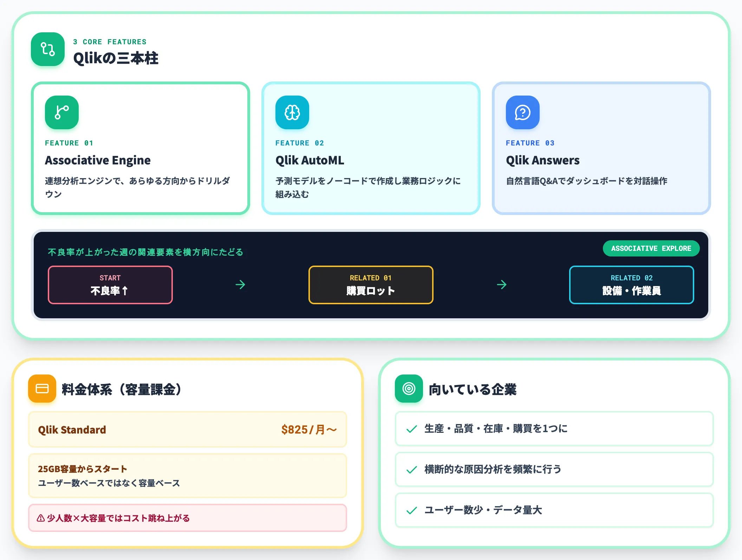Click the Qlik Answers question bubble icon

tap(523, 112)
